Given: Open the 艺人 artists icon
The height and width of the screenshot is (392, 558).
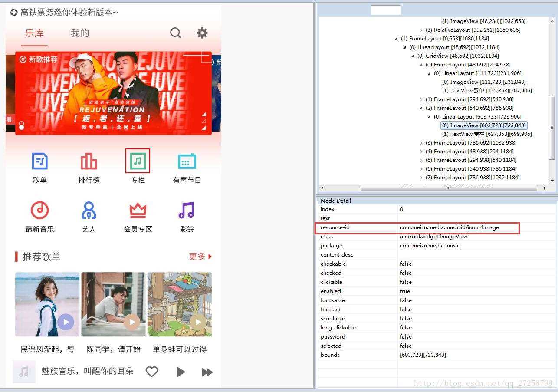Looking at the screenshot, I should 89,211.
